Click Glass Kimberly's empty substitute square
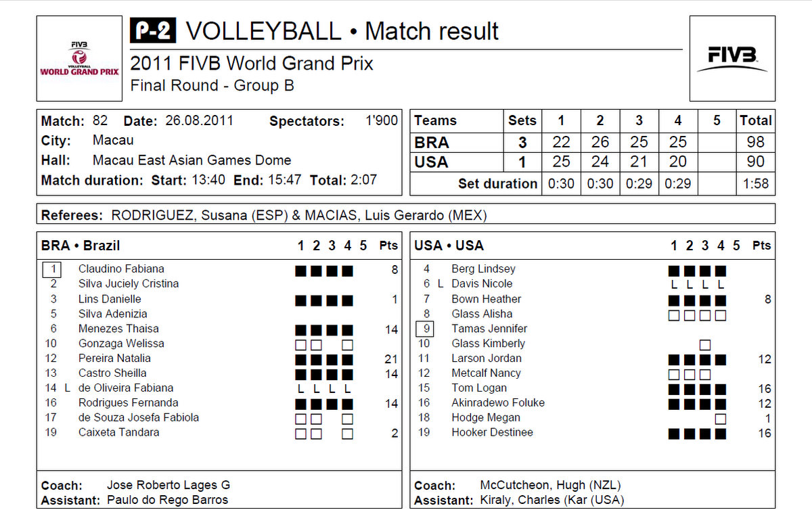 pos(705,344)
